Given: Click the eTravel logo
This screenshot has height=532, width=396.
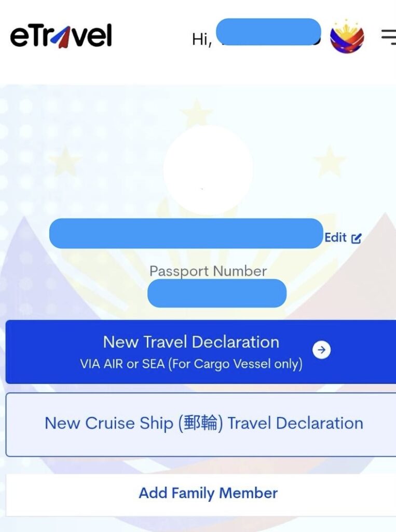Looking at the screenshot, I should pos(61,36).
